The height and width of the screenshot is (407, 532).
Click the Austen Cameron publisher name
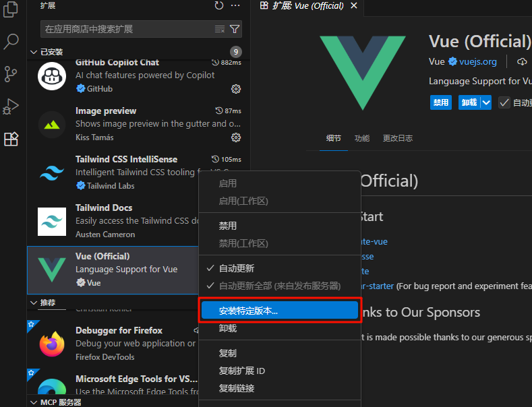pos(105,234)
